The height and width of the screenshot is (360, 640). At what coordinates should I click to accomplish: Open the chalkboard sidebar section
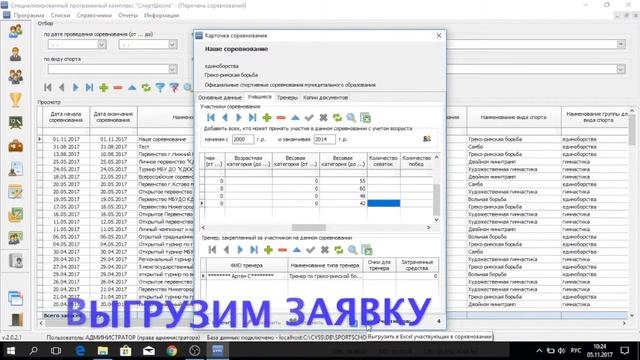pyautogui.click(x=16, y=122)
